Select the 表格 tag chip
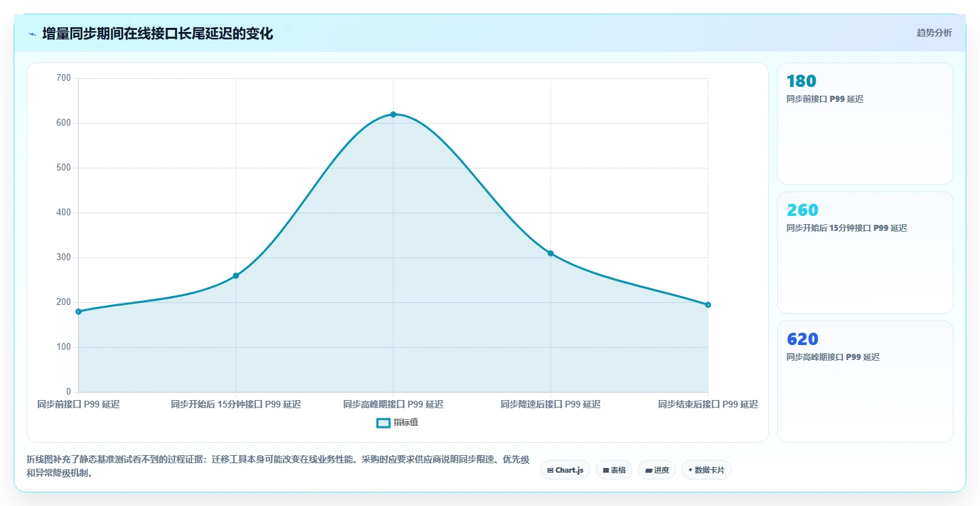Viewport: 980px width, 506px height. 614,470
